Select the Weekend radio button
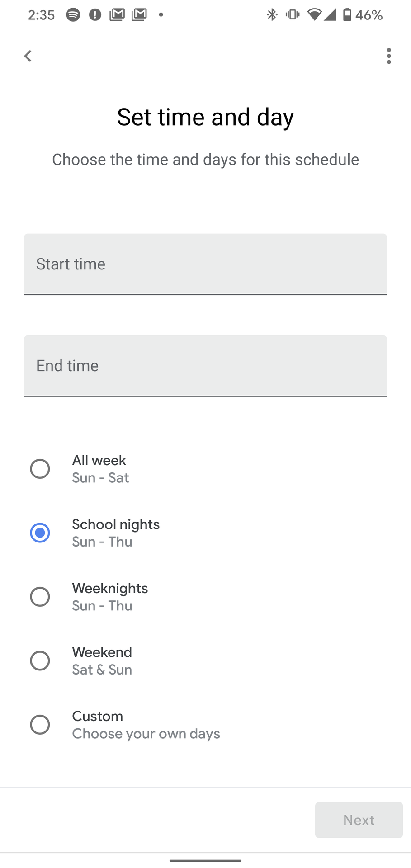The image size is (411, 868). (x=40, y=660)
